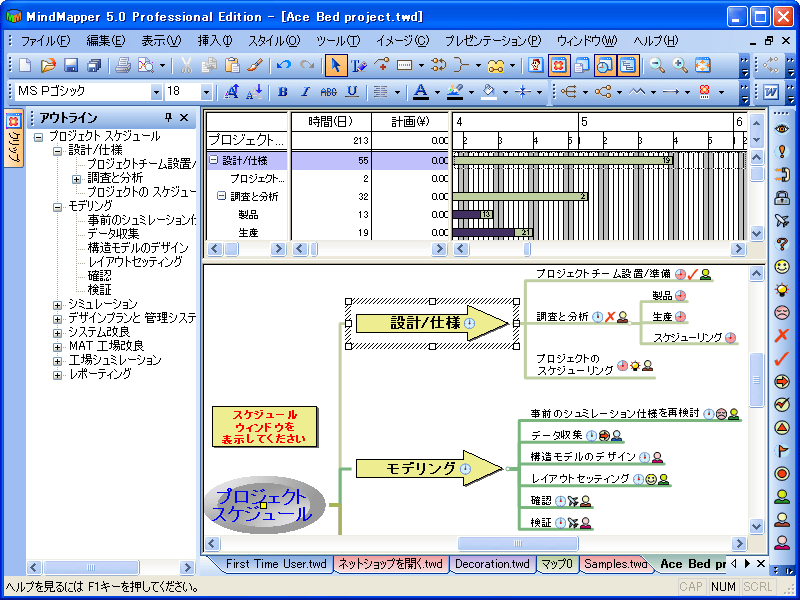Viewport: 800px width, 600px height.
Task: Select データ収集 in the outline tree
Action: [x=113, y=234]
